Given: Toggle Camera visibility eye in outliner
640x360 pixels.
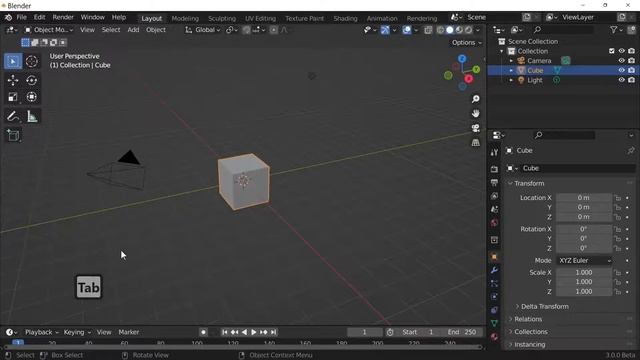Looking at the screenshot, I should (621, 61).
